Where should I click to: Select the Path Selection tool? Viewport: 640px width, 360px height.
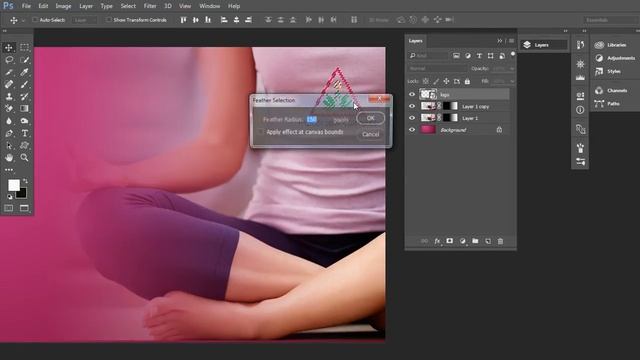[x=9, y=145]
